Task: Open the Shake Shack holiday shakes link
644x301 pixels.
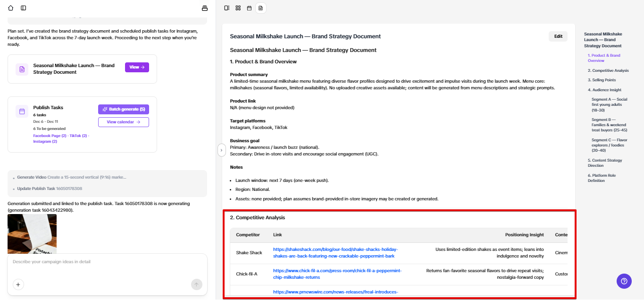Action: [x=335, y=252]
